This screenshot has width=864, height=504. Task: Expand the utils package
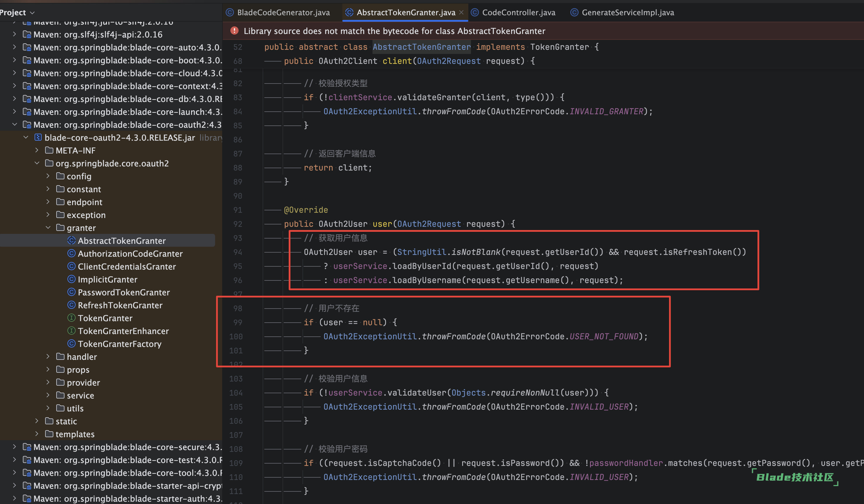pyautogui.click(x=48, y=408)
